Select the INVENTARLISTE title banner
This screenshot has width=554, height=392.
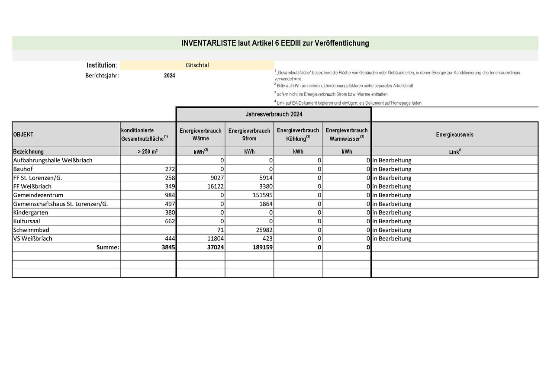(275, 43)
